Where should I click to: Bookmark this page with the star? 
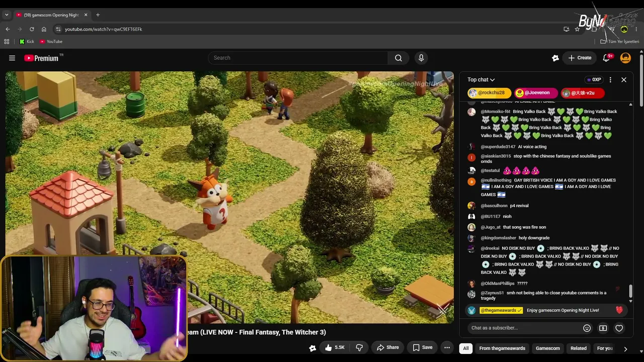(577, 29)
